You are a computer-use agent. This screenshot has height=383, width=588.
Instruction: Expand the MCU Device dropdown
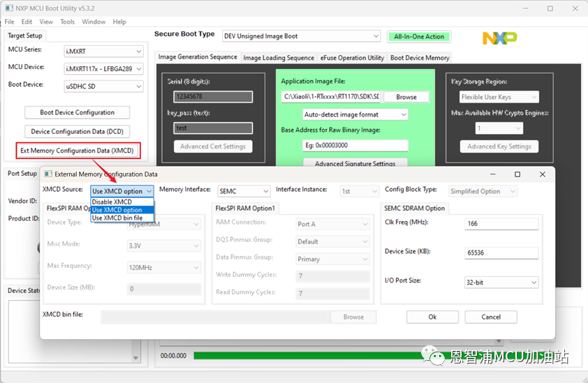point(103,69)
